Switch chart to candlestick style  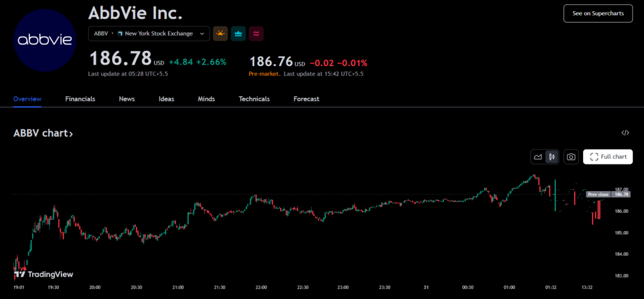pos(552,156)
